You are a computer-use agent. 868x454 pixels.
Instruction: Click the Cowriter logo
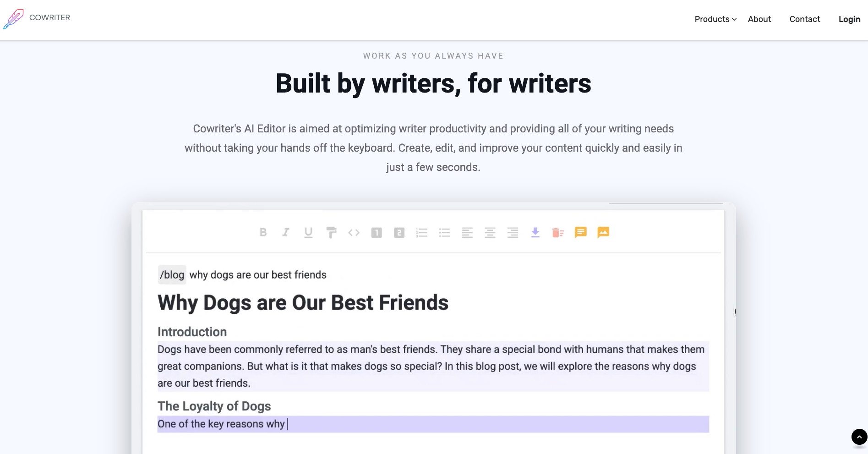37,18
